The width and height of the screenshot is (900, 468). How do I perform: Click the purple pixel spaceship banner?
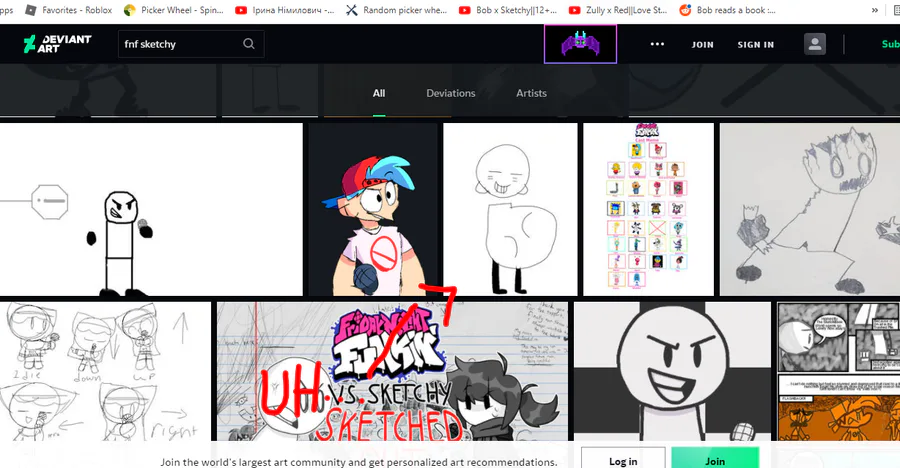pyautogui.click(x=580, y=44)
